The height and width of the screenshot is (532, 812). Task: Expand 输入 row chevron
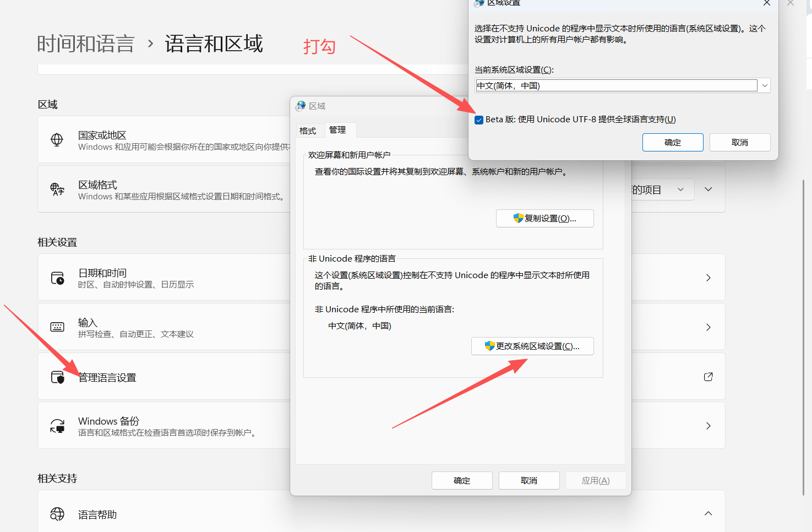point(709,327)
